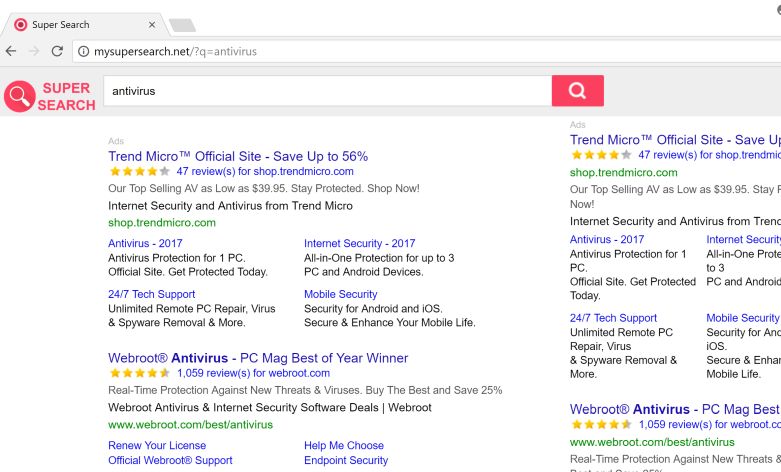
Task: Open the Mobile Security sitelink
Action: tap(340, 294)
